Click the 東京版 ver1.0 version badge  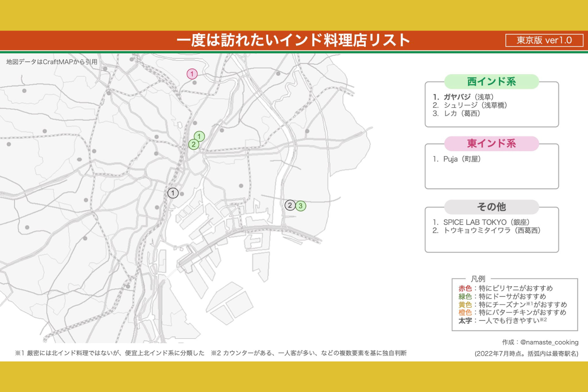[x=544, y=40]
